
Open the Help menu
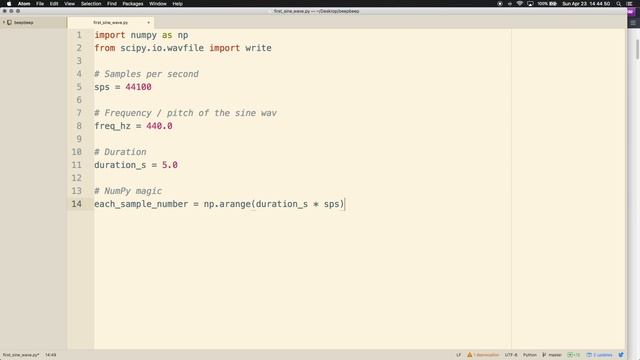point(178,4)
